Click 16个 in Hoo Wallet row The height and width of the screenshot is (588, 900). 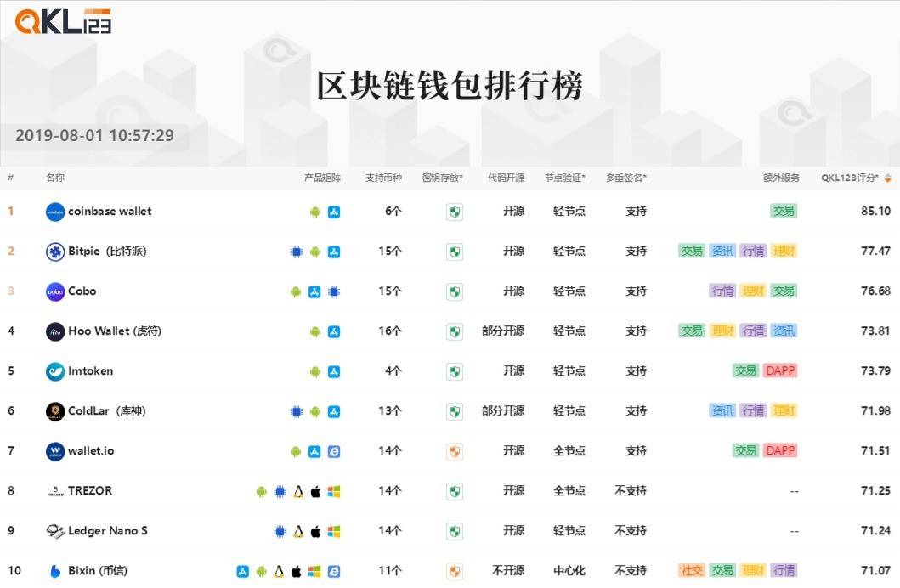click(390, 331)
